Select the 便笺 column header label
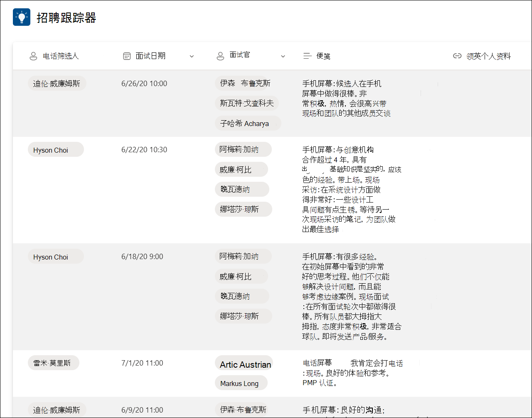Viewport: 532px width, 418px height. 323,56
